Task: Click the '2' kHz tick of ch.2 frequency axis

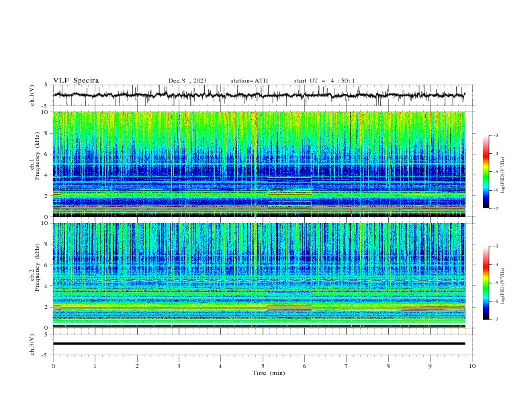Action: 46,307
